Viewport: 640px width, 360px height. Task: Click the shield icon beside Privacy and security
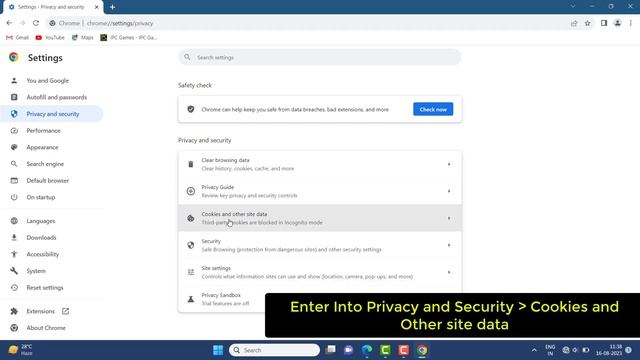pyautogui.click(x=14, y=114)
